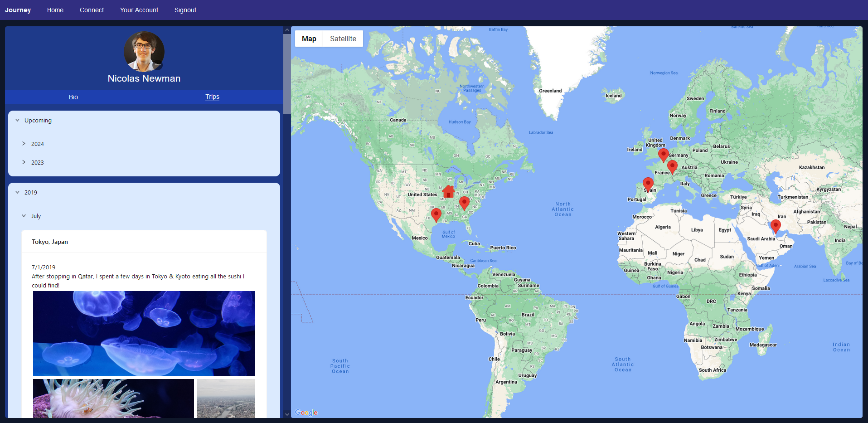Viewport: 868px width, 423px height.
Task: Click the Tokyo, Japan trip title
Action: pos(50,242)
